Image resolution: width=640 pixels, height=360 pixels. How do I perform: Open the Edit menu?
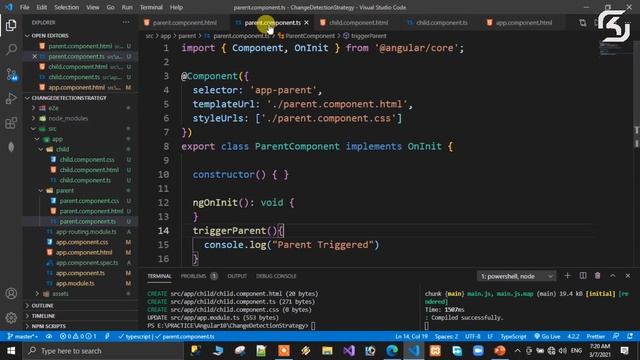42,7
